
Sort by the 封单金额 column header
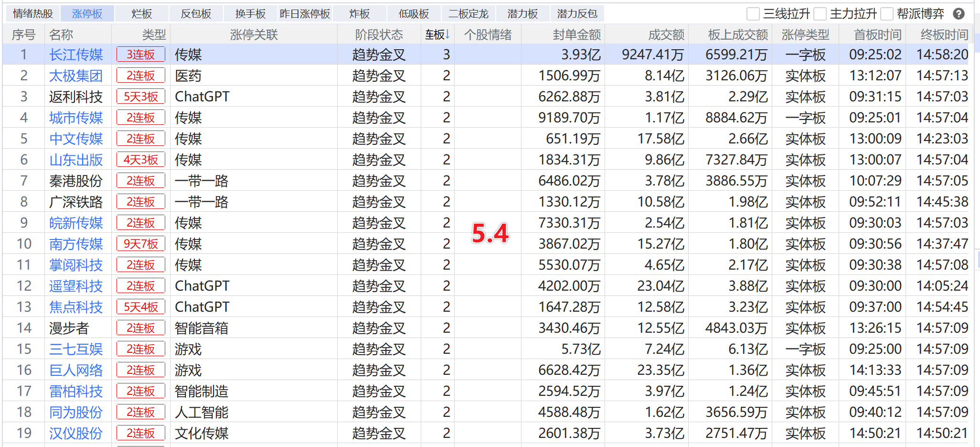tap(576, 34)
